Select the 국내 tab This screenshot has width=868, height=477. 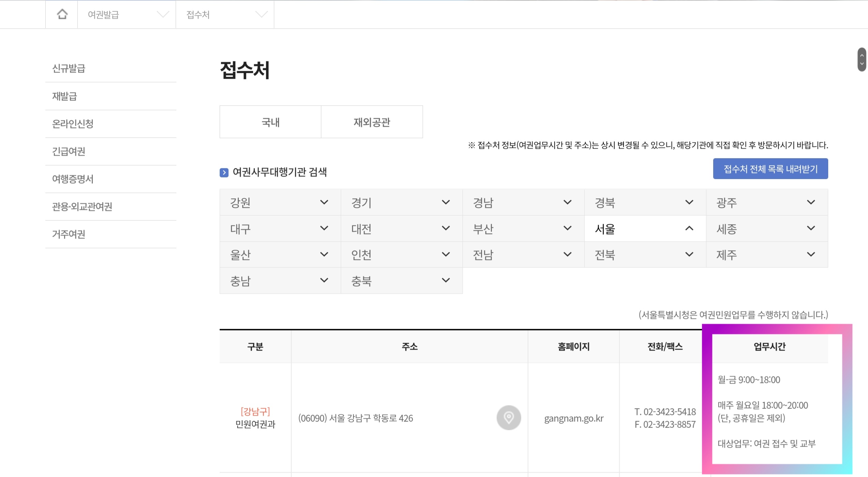click(270, 122)
